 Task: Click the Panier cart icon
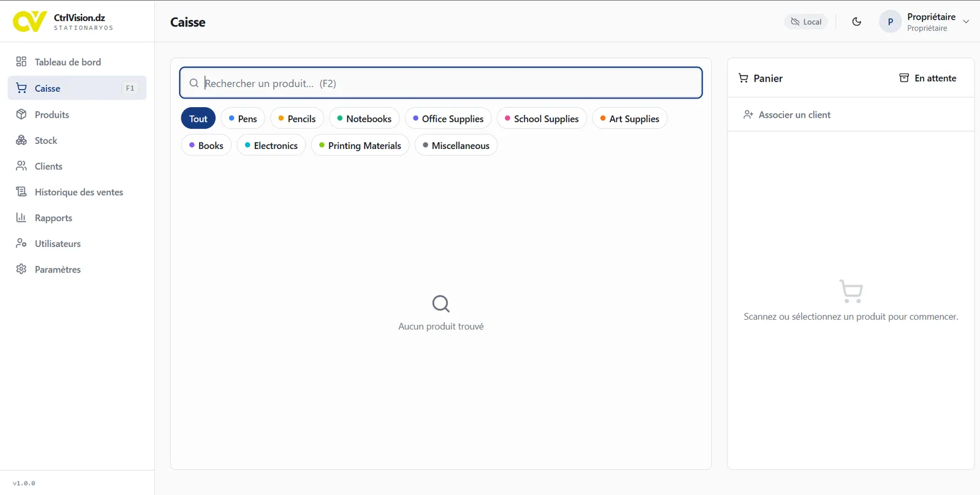pos(744,78)
